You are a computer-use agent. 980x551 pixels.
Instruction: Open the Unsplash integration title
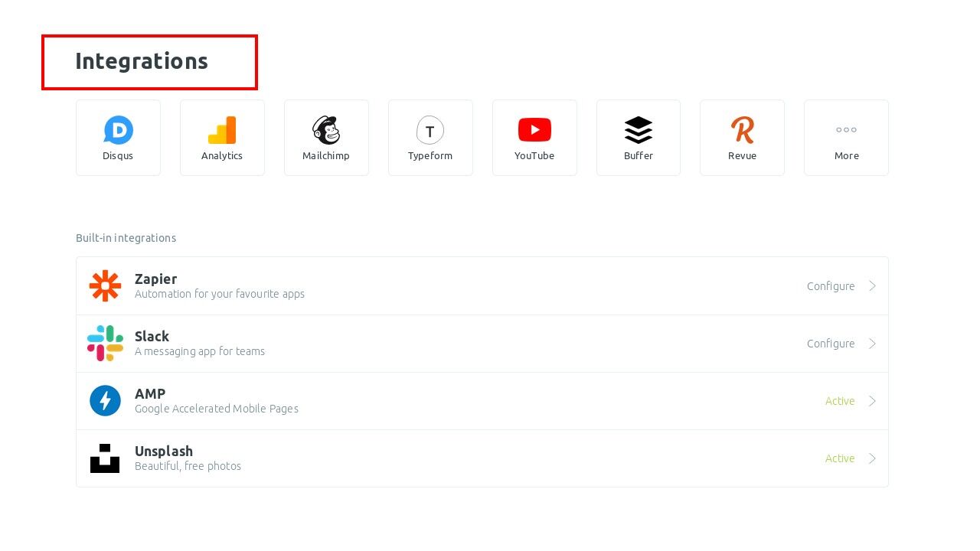tap(164, 452)
